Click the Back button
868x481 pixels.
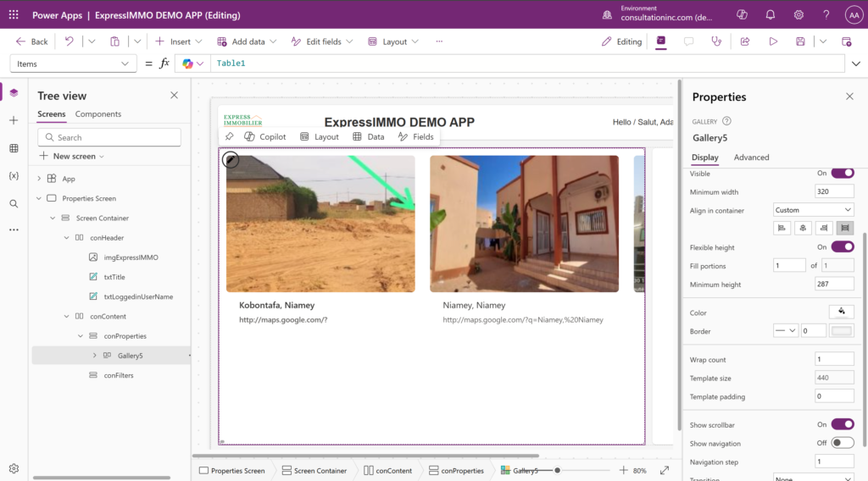(31, 41)
